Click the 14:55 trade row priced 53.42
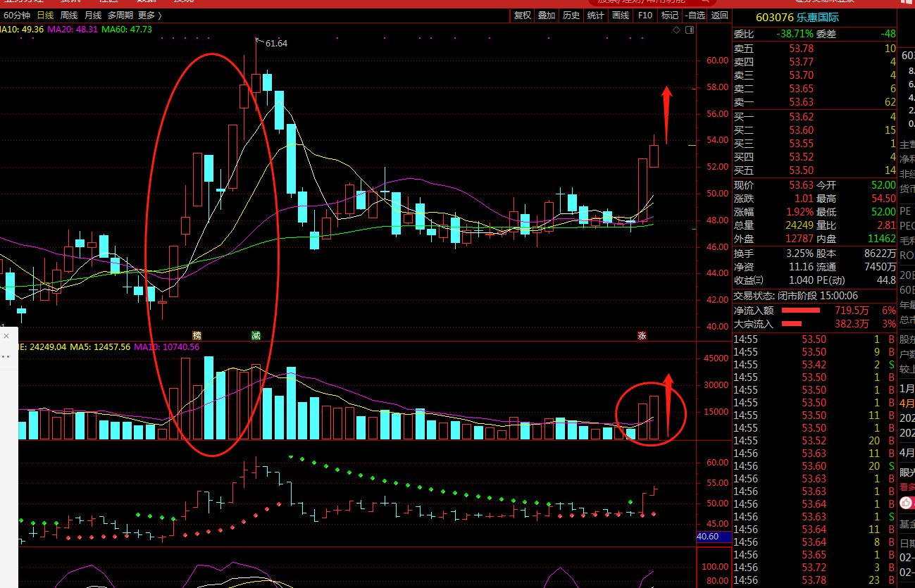The height and width of the screenshot is (588, 915). [x=816, y=365]
